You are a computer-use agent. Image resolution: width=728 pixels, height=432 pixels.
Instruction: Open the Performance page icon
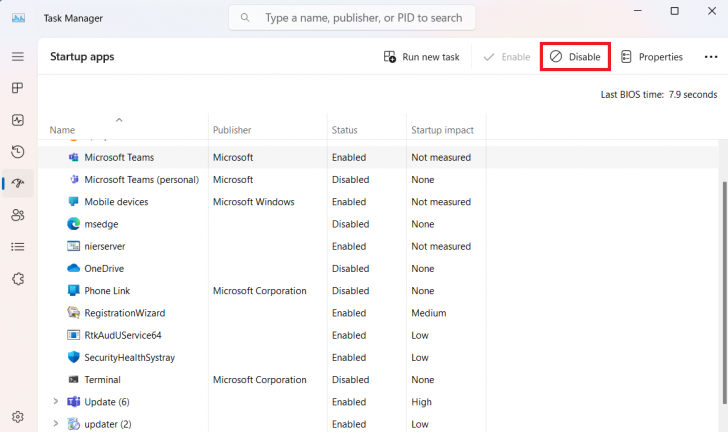coord(18,120)
